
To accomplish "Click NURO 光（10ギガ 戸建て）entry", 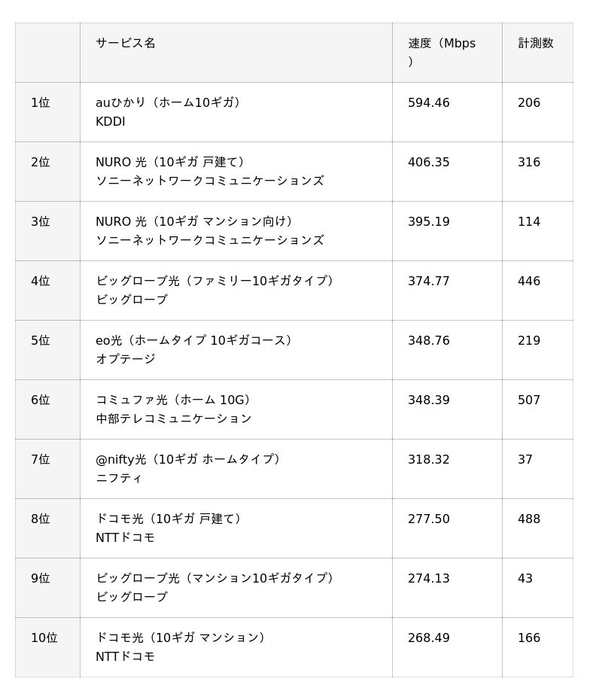I will coord(170,163).
